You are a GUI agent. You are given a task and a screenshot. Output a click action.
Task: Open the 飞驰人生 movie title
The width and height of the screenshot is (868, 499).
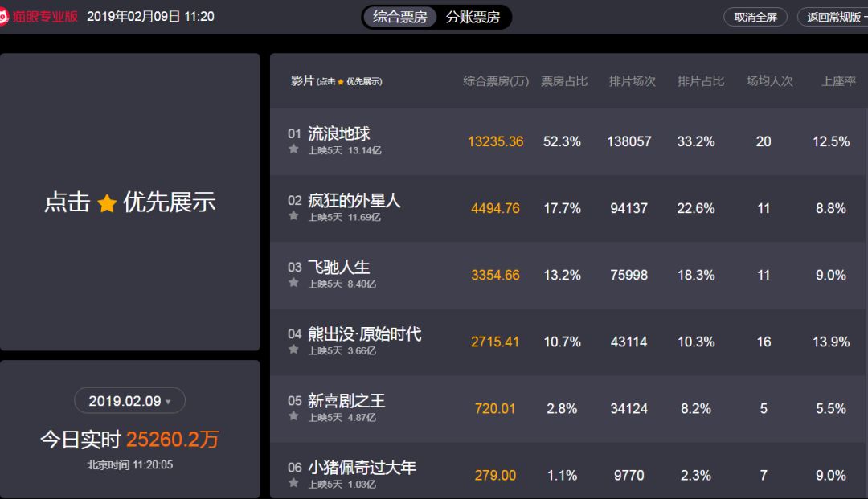point(339,268)
